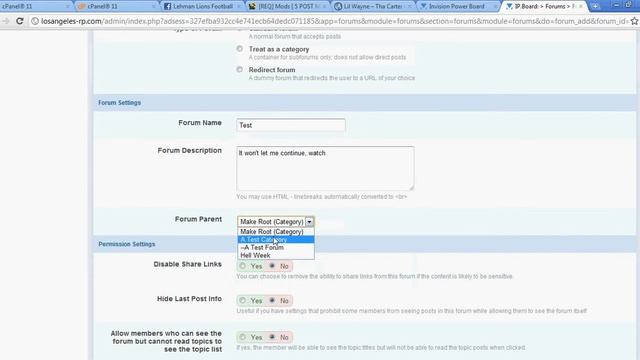Image resolution: width=640 pixels, height=360 pixels.
Task: Open a new browser tab
Action: tap(595, 6)
